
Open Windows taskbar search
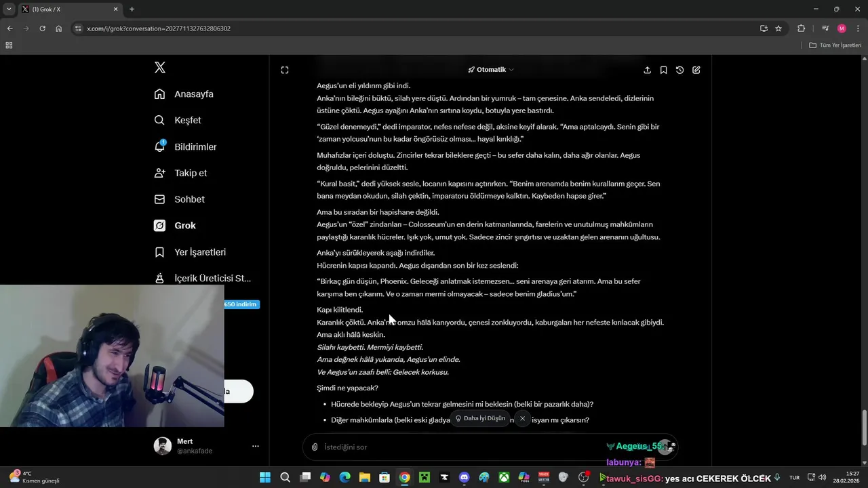coord(285,478)
